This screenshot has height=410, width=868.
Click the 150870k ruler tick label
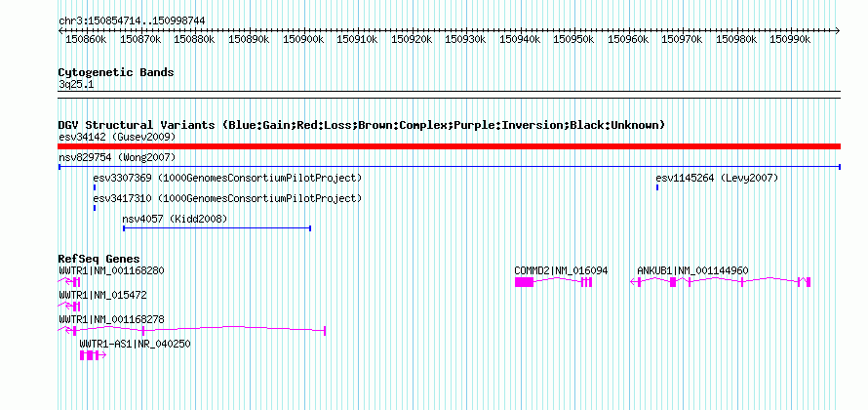(140, 39)
